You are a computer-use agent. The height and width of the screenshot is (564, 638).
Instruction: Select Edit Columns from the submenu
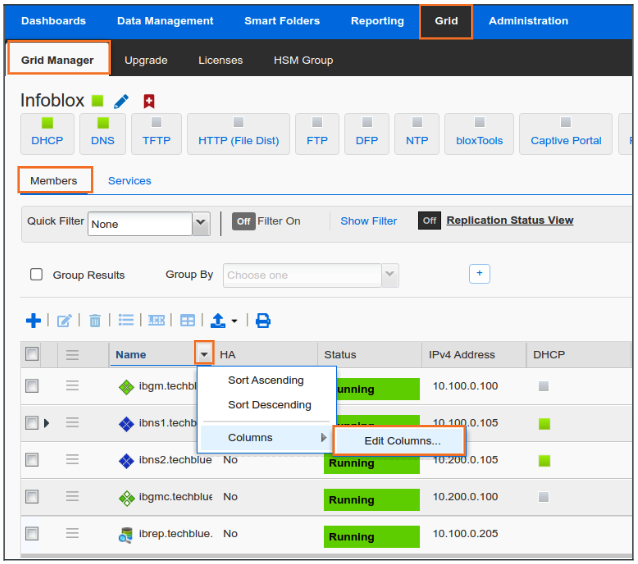point(402,441)
